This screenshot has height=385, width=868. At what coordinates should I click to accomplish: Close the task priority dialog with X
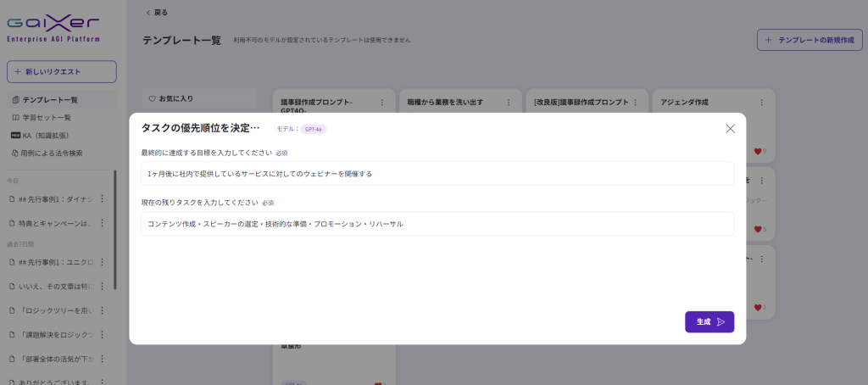click(x=730, y=129)
